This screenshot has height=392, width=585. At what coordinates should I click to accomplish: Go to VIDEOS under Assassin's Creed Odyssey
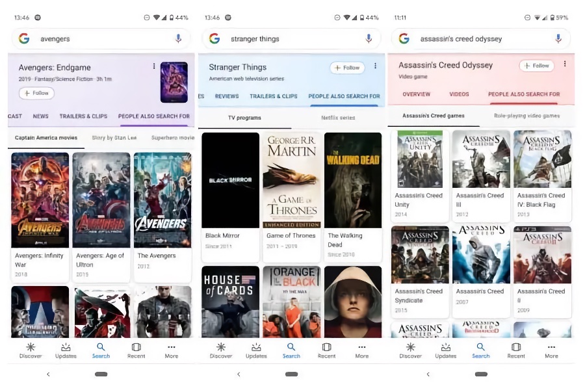(x=459, y=94)
